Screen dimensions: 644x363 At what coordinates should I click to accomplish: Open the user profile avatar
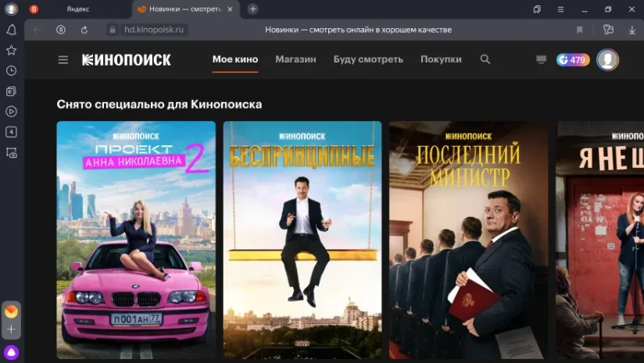click(607, 60)
